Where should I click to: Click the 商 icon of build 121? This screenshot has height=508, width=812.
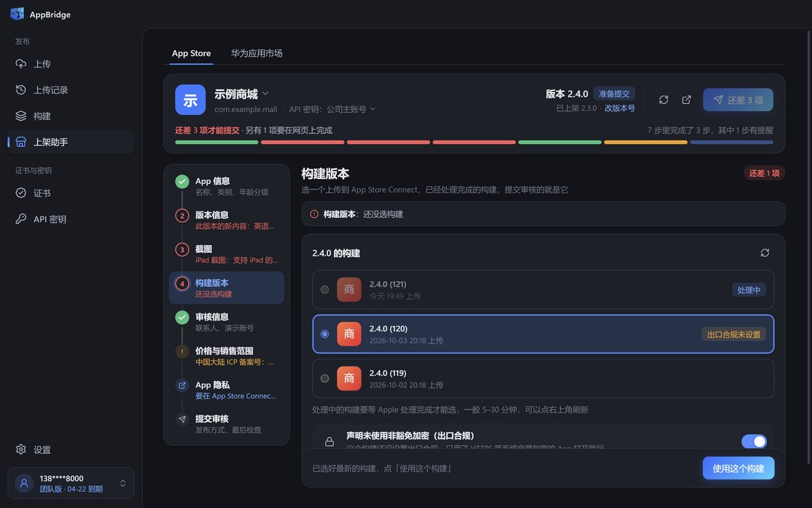tap(349, 290)
